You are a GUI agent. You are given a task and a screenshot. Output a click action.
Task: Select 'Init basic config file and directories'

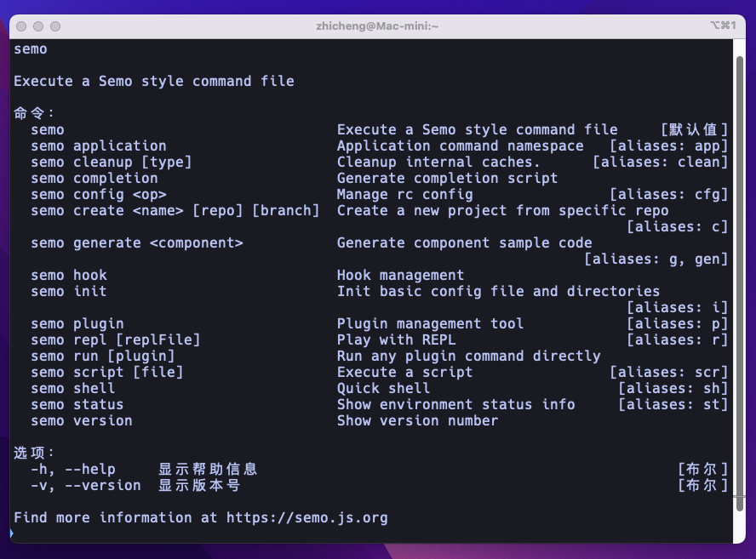(x=499, y=291)
